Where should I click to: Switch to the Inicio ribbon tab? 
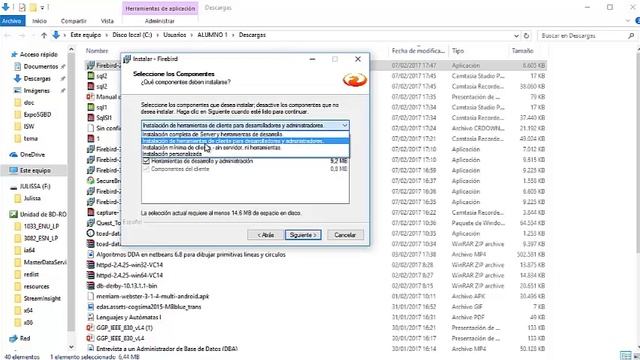pos(40,21)
